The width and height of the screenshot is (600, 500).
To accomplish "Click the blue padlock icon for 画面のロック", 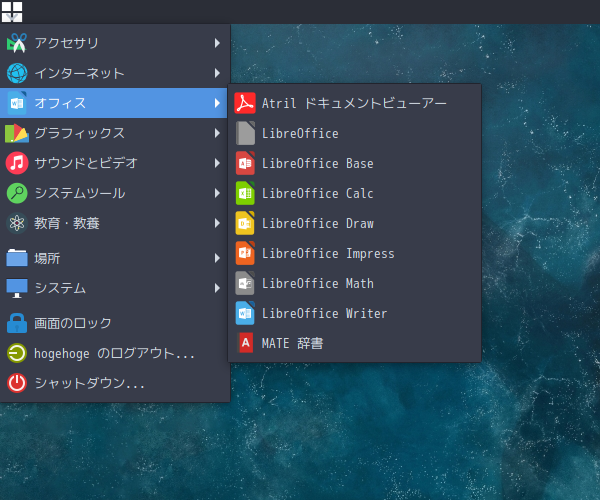I will [x=17, y=323].
